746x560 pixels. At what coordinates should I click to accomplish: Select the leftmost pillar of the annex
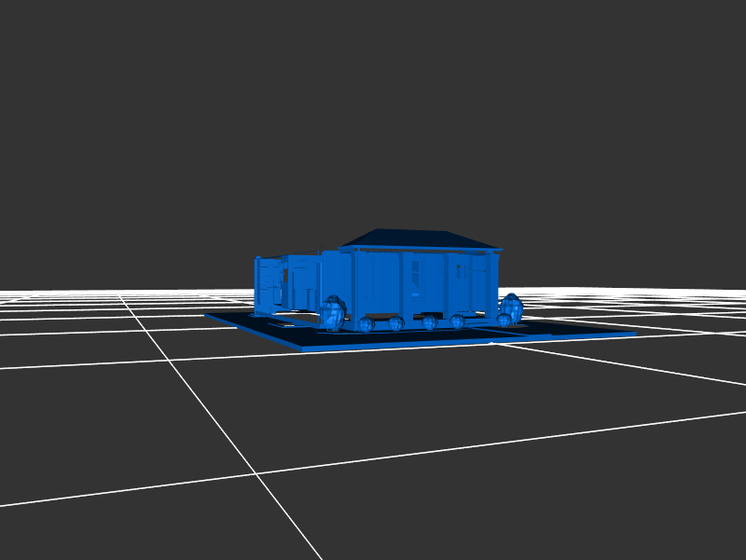(257, 285)
